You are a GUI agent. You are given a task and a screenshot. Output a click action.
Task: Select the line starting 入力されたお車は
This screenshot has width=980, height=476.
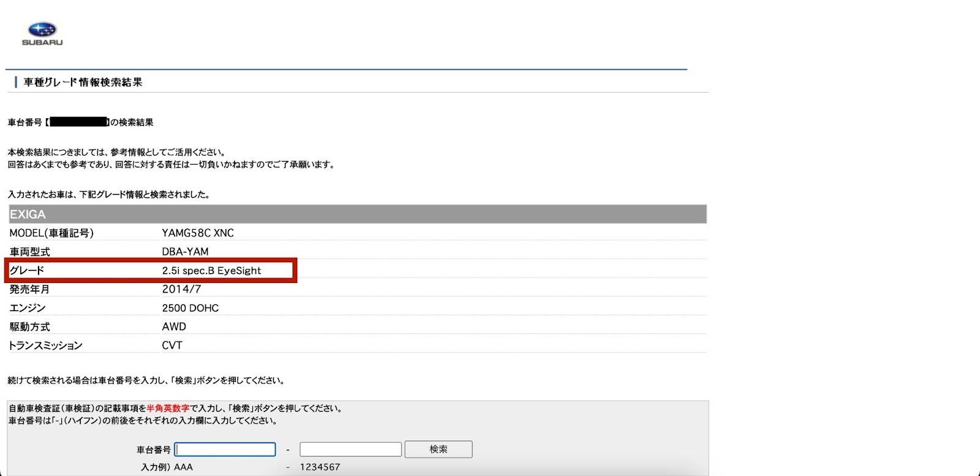tap(110, 194)
